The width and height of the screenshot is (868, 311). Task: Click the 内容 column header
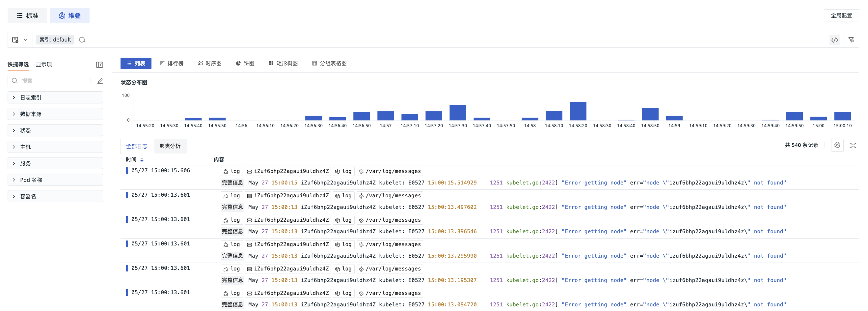click(x=219, y=160)
